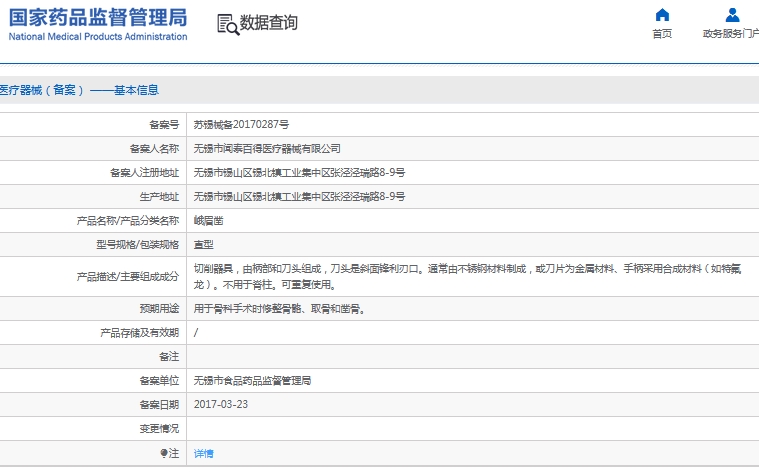Click the 政务服务门户 label text
Image resolution: width=759 pixels, height=472 pixels.
(x=731, y=33)
